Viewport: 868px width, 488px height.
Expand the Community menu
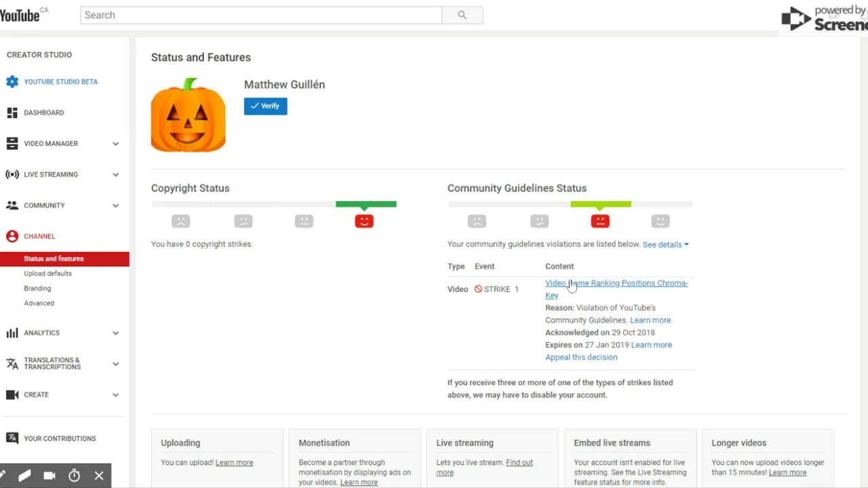click(115, 205)
